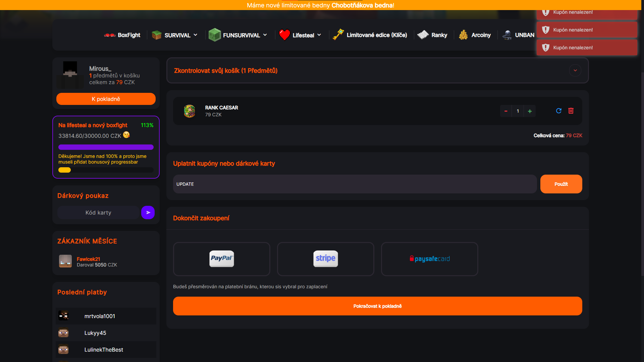Click the blue refresh icon in cart row

tap(558, 111)
